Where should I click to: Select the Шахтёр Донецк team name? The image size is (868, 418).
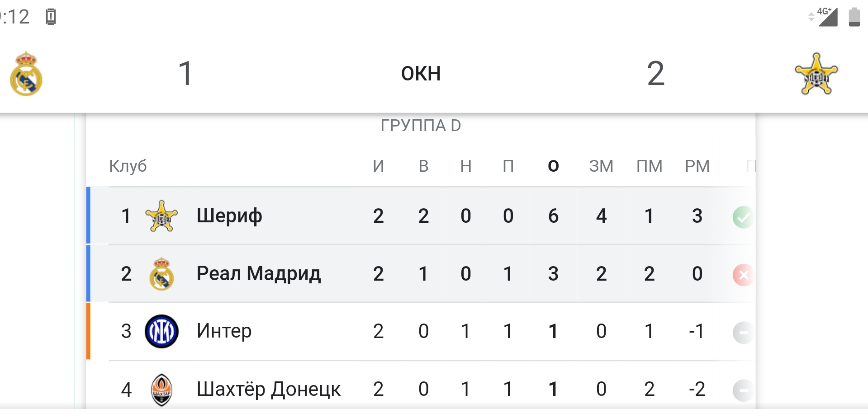tap(269, 389)
